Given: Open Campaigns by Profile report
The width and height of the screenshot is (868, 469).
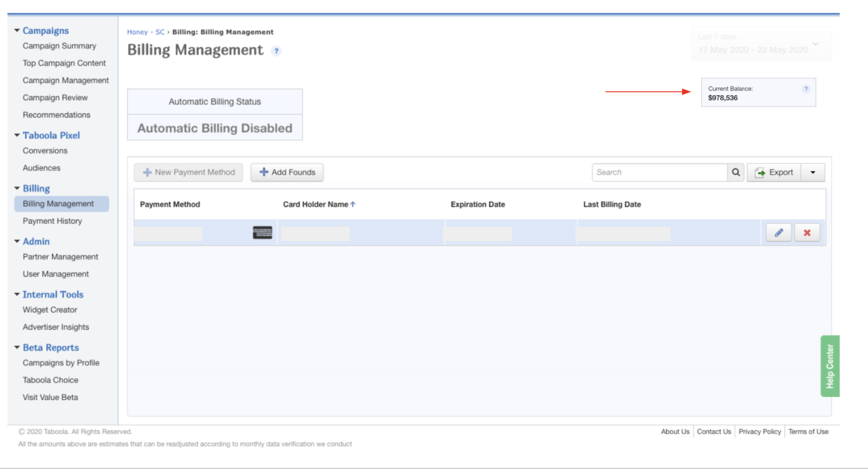Looking at the screenshot, I should click(61, 363).
